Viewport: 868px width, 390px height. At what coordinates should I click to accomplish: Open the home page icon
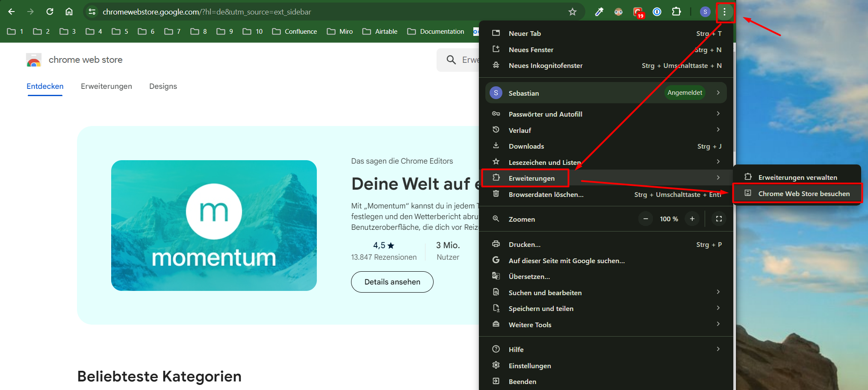pyautogui.click(x=69, y=12)
